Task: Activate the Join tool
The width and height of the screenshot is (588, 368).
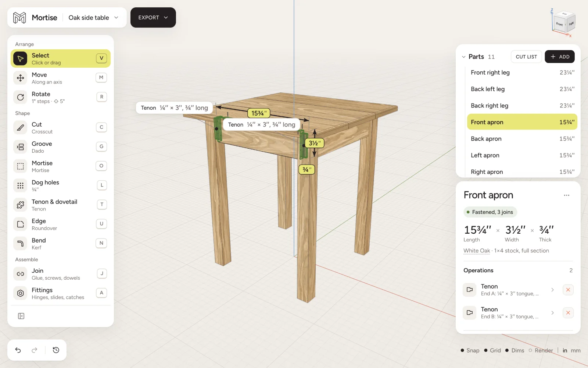Action: [61, 274]
